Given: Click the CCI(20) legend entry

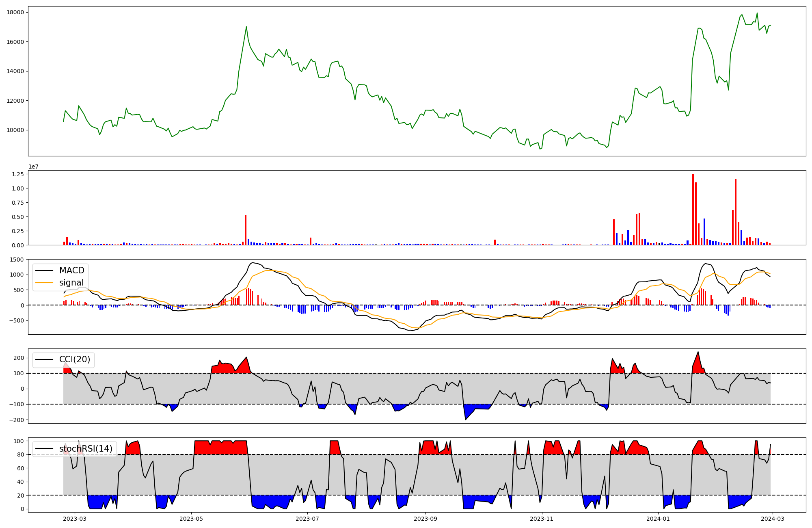Looking at the screenshot, I should (x=75, y=359).
